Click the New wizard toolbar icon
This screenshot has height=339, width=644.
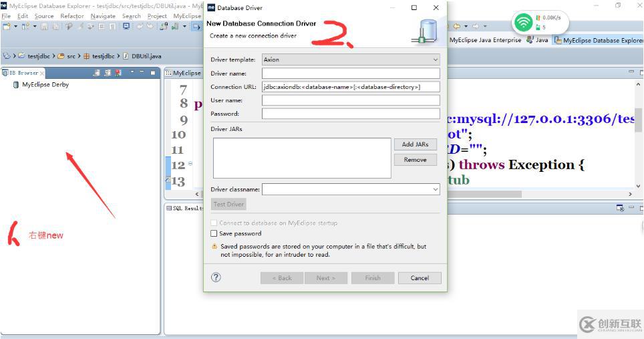[7, 26]
